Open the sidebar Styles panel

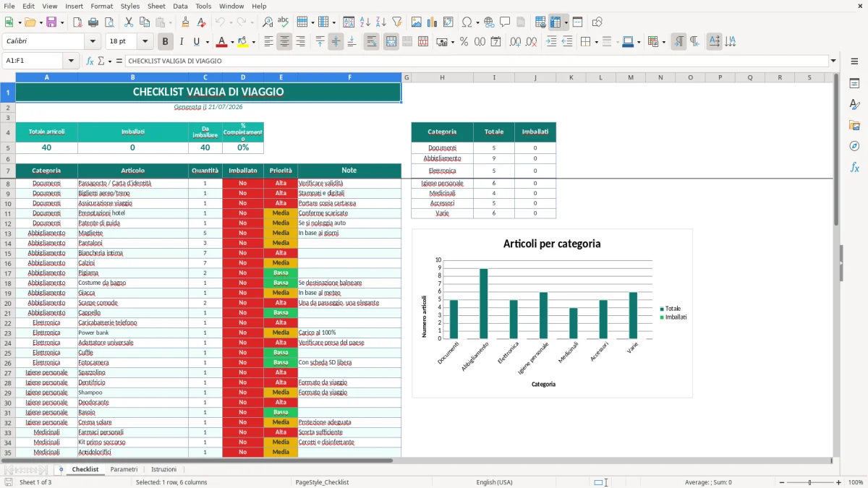click(x=854, y=104)
